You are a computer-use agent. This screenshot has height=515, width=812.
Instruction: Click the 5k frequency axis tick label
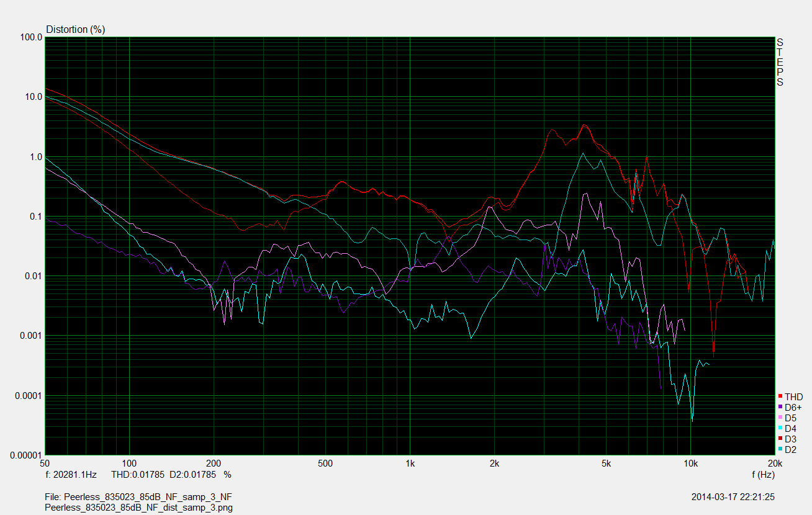coord(606,464)
